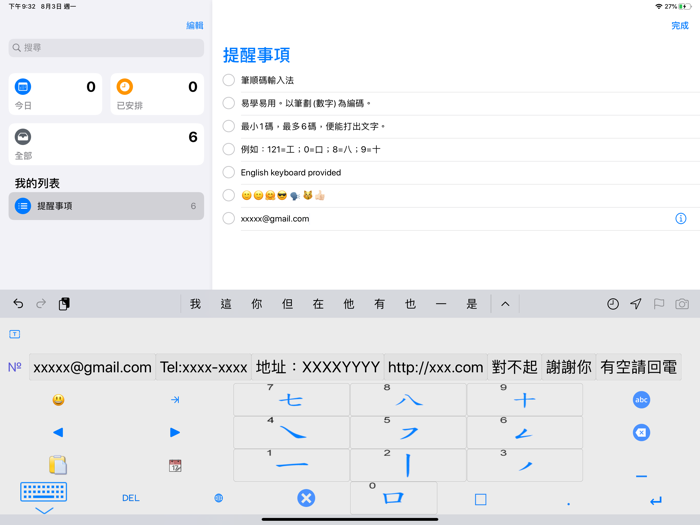
Task: Choose candidate character 你
Action: coord(257,304)
